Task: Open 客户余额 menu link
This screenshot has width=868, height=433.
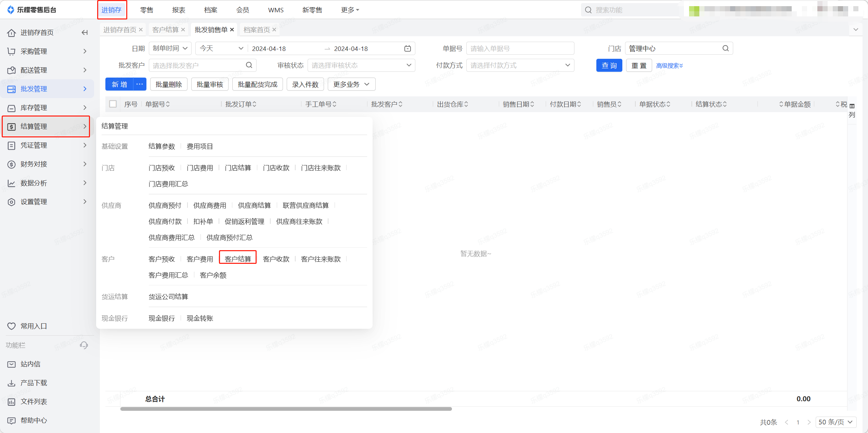Action: pyautogui.click(x=213, y=275)
